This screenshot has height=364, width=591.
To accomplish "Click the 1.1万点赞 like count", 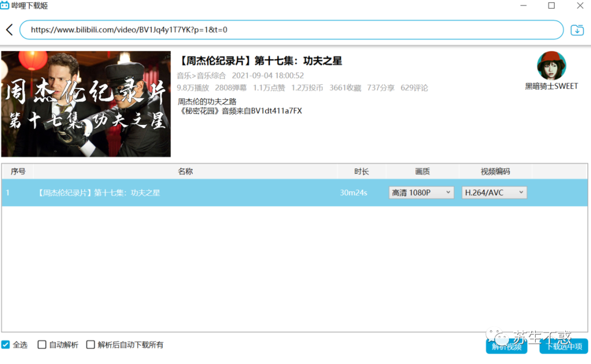I will click(269, 88).
